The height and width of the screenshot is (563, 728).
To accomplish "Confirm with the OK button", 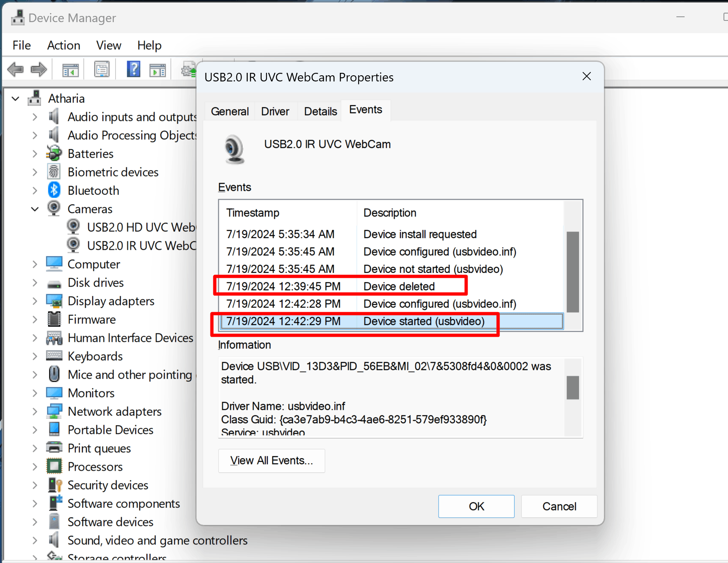I will point(476,507).
